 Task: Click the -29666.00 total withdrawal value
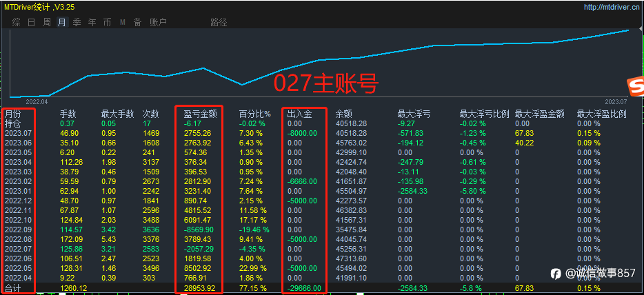[303, 288]
